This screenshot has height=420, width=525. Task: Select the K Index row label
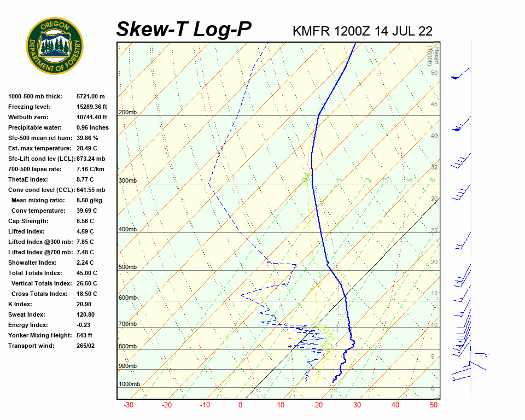pos(20,304)
